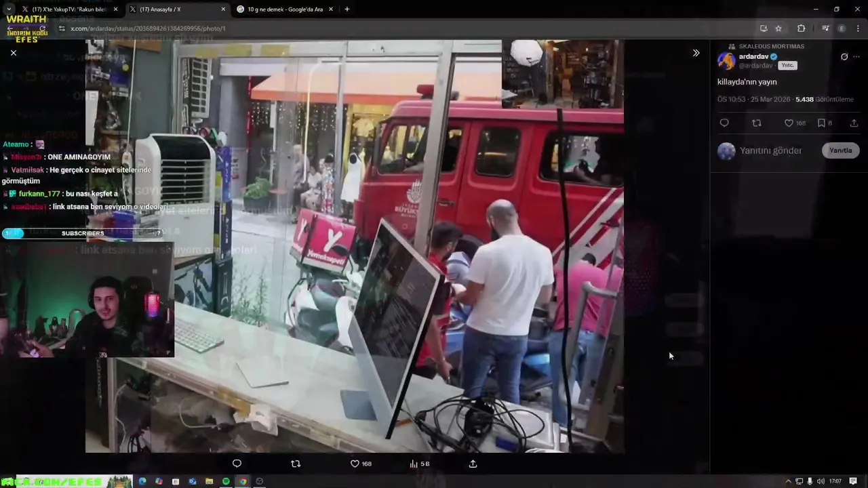Click the Yanıtla button
Image resolution: width=868 pixels, height=488 pixels.
click(840, 150)
